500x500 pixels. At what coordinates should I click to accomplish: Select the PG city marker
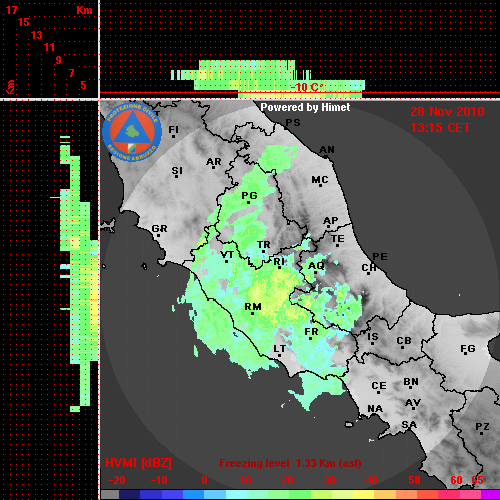(x=249, y=197)
